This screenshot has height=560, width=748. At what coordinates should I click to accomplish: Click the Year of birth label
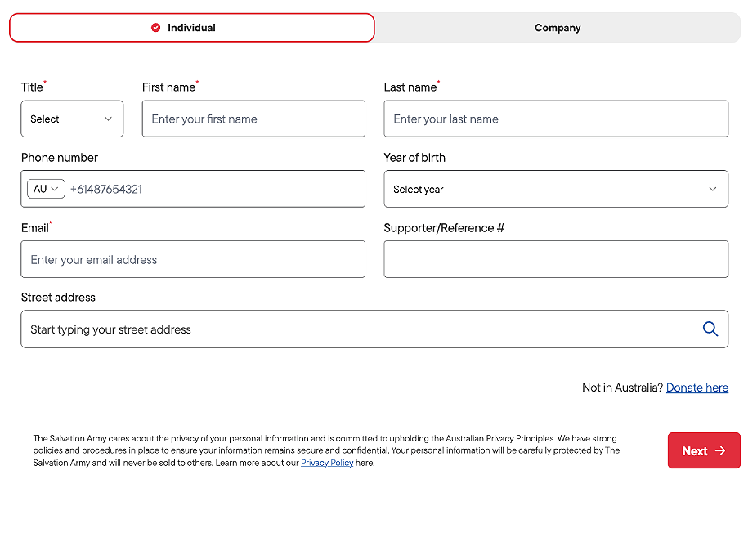(x=414, y=158)
